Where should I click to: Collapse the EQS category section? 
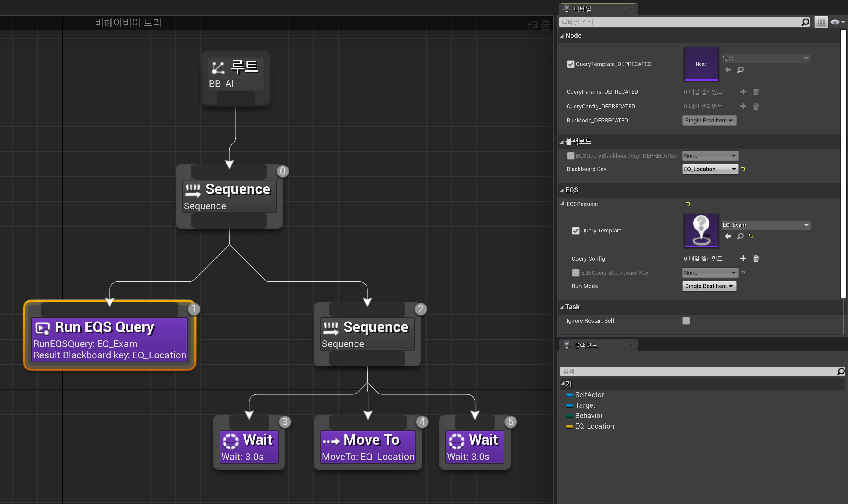pos(562,190)
